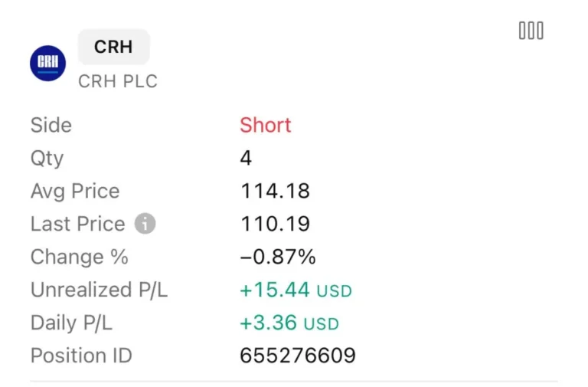Click the Daily P/L label

pyautogui.click(x=71, y=323)
